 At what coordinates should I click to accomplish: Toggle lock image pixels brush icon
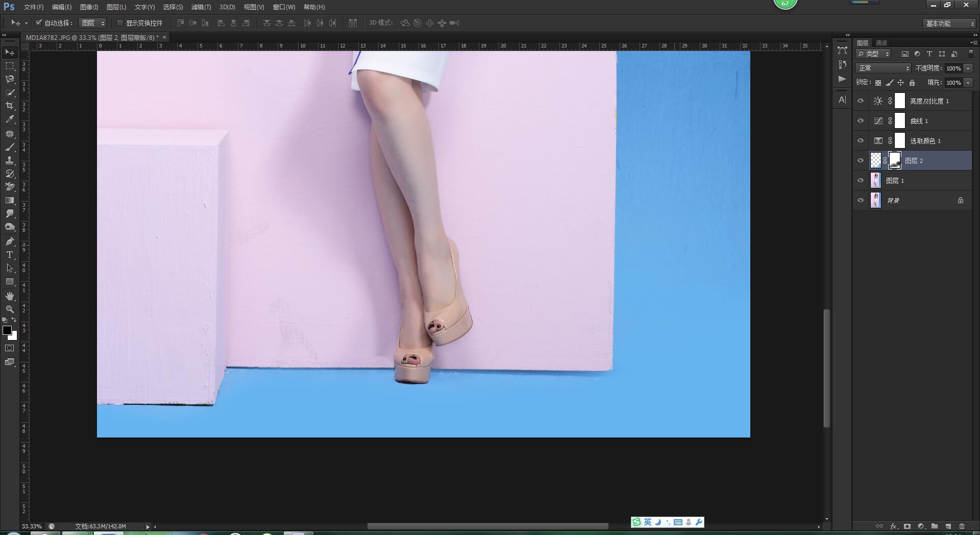(890, 83)
